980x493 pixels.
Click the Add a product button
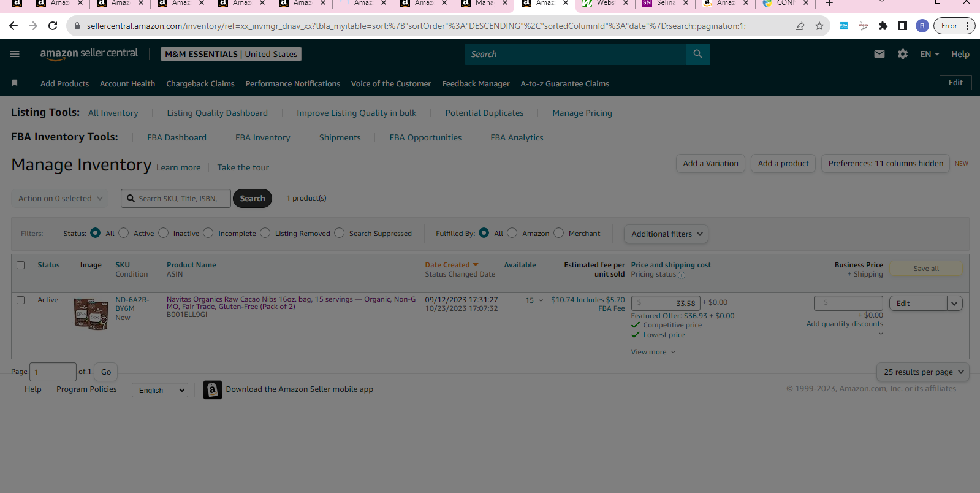point(783,163)
